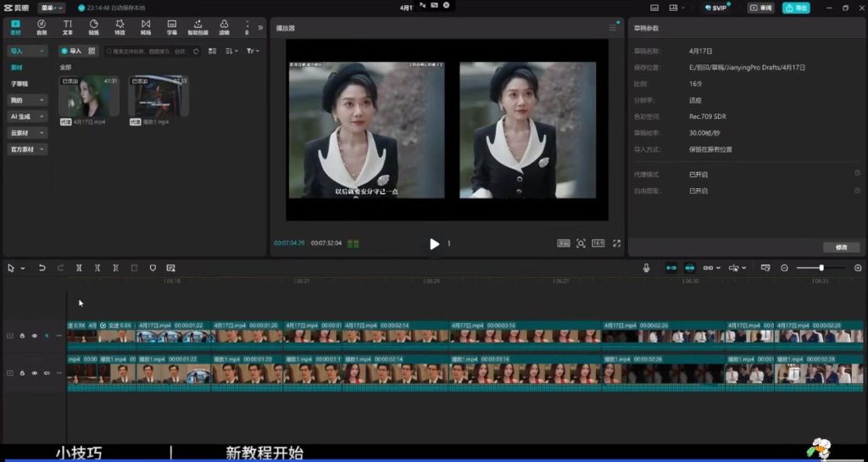This screenshot has width=868, height=462.
Task: Undo the last edit with the undo arrow
Action: pyautogui.click(x=42, y=268)
